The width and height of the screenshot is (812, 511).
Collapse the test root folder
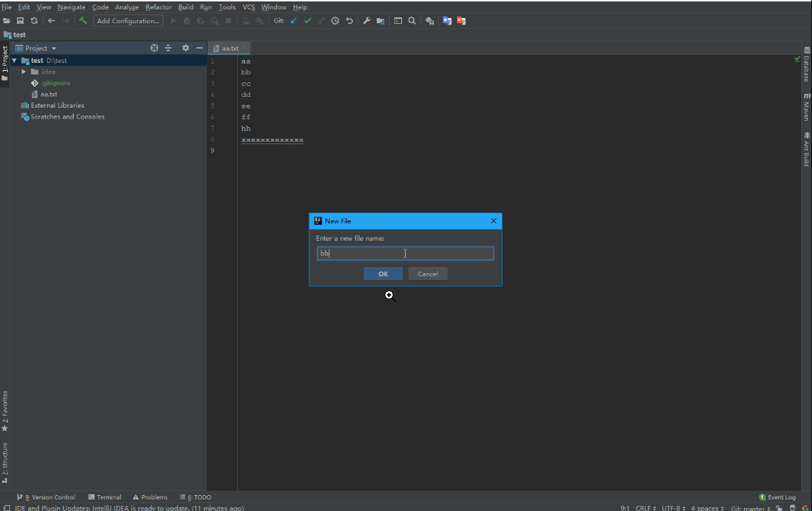pos(14,61)
